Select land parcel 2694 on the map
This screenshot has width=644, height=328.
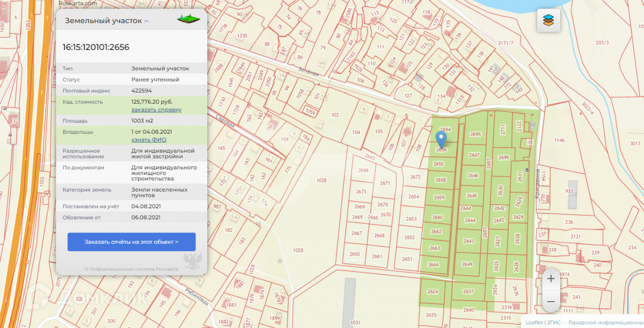click(x=445, y=129)
